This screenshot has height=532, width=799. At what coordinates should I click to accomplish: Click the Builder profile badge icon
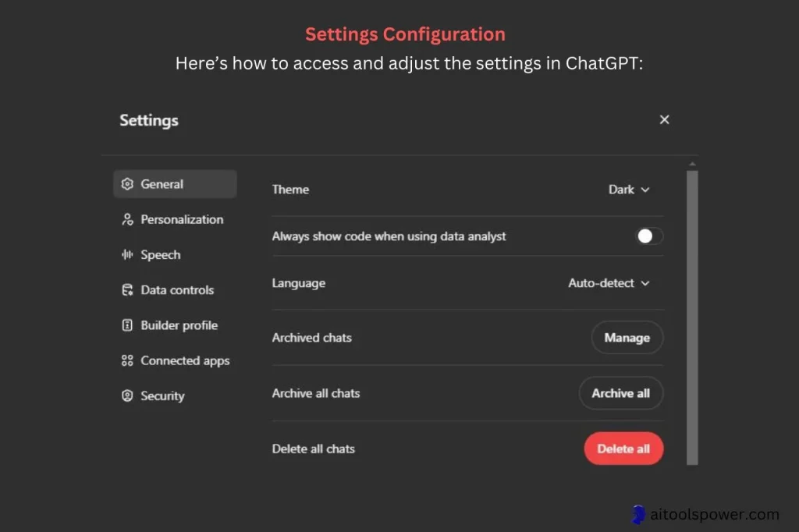(x=127, y=325)
